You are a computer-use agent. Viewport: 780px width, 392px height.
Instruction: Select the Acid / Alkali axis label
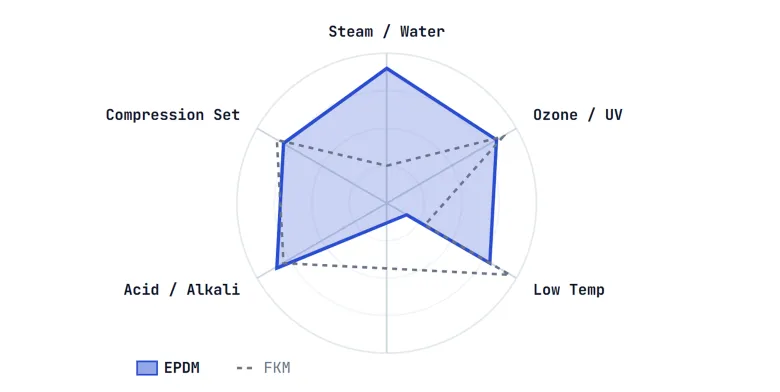(182, 290)
